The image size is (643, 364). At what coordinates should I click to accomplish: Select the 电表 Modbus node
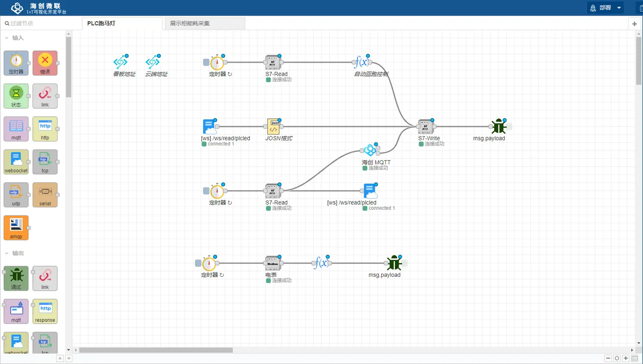pos(273,263)
